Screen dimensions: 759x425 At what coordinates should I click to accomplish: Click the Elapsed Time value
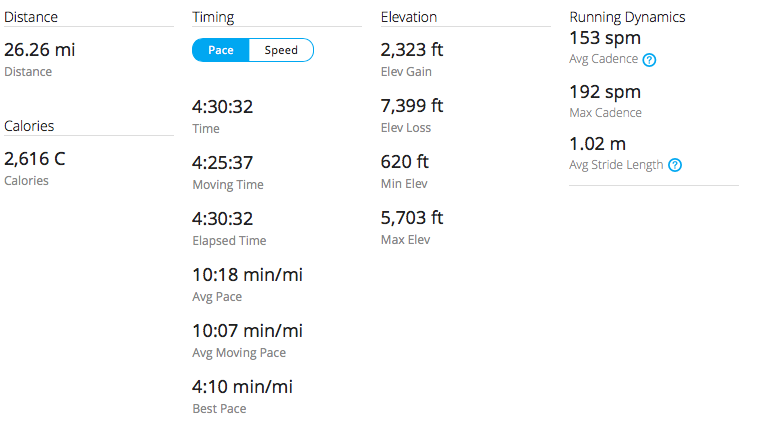(x=222, y=219)
